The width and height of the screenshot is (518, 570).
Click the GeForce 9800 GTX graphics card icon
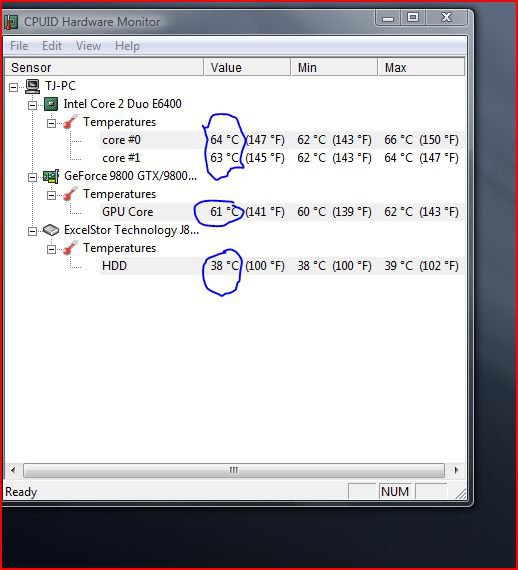click(51, 176)
